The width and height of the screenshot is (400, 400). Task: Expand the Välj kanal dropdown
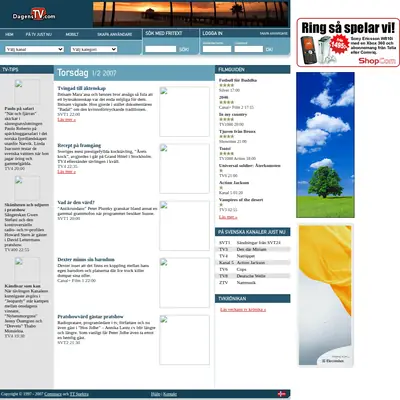tap(35, 49)
